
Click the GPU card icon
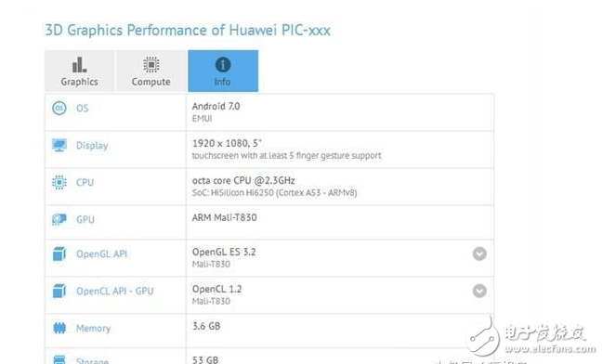(x=59, y=219)
